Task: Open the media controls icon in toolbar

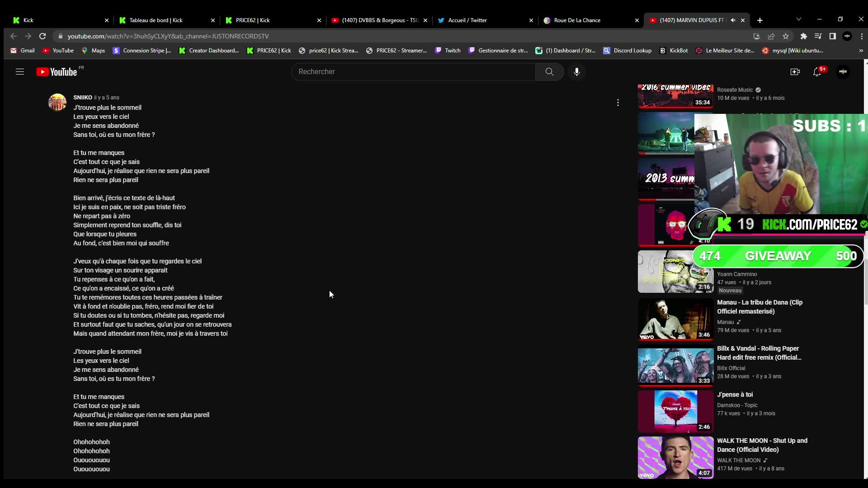Action: [x=818, y=36]
